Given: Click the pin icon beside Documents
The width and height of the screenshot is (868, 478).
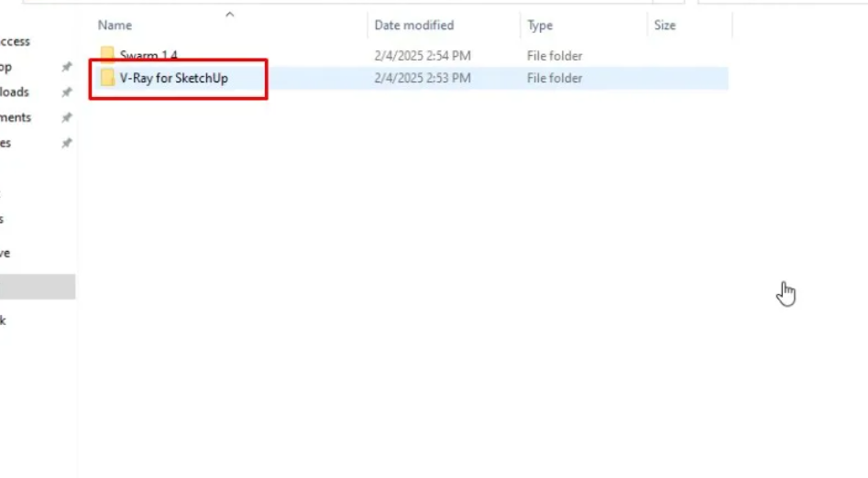Looking at the screenshot, I should click(66, 118).
